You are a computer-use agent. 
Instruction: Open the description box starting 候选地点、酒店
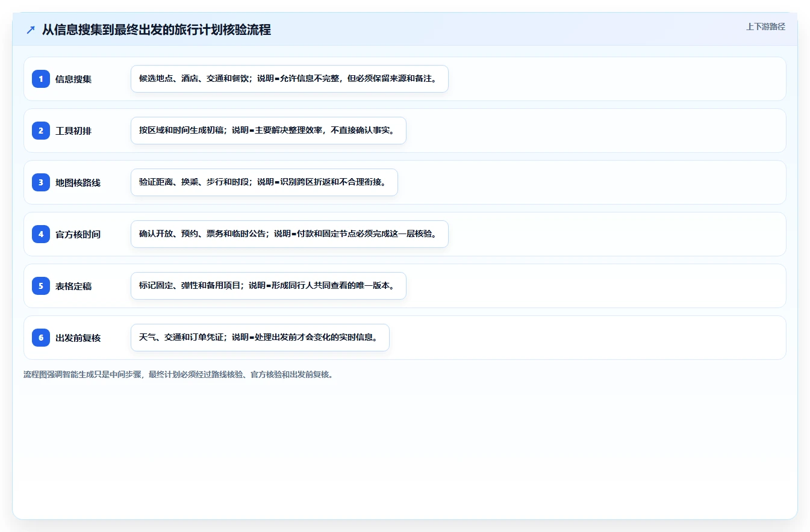point(290,79)
